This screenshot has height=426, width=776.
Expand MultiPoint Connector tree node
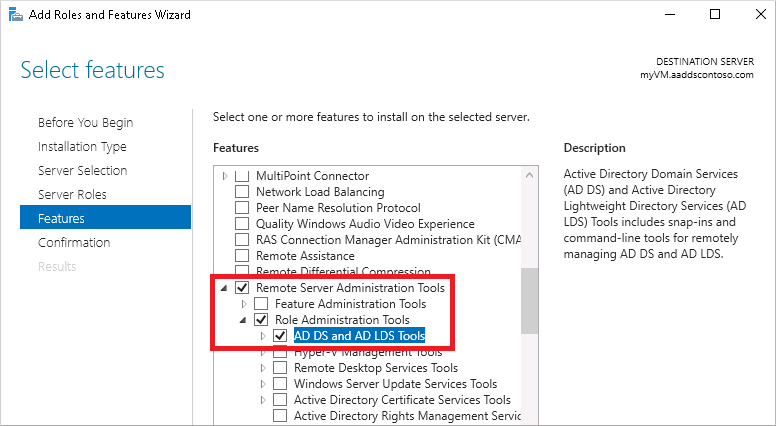pyautogui.click(x=225, y=176)
